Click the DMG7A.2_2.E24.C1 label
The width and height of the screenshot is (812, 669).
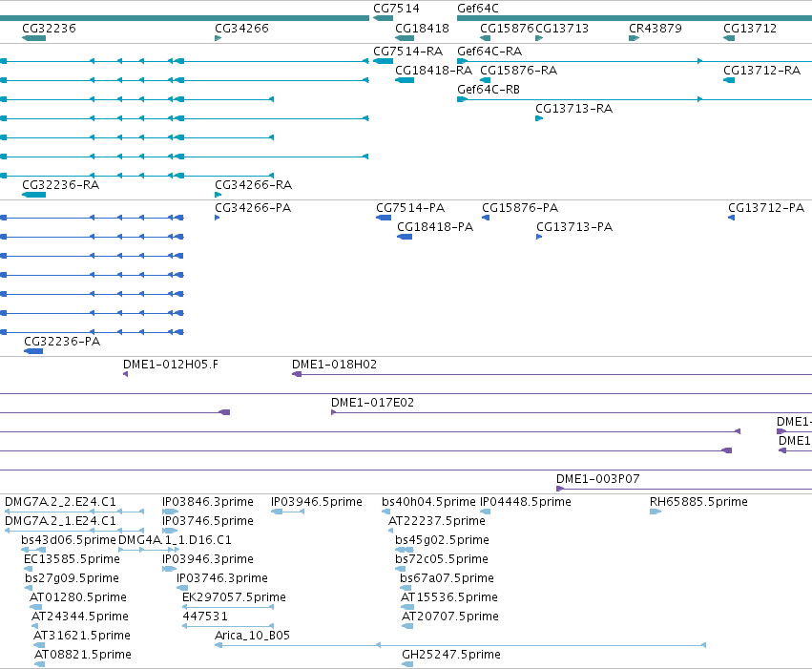point(60,502)
